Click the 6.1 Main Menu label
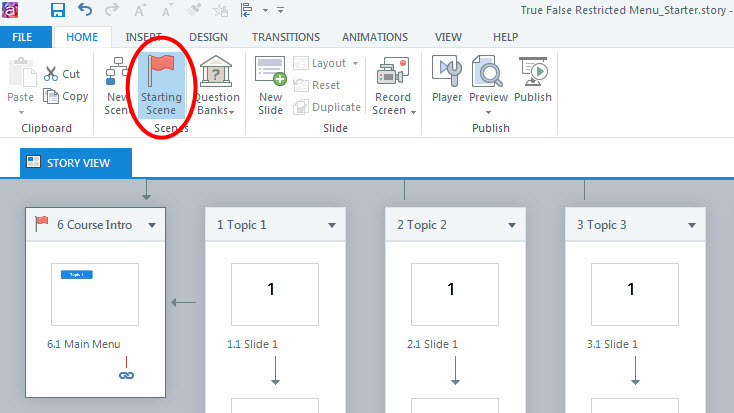The image size is (734, 413). pos(84,344)
